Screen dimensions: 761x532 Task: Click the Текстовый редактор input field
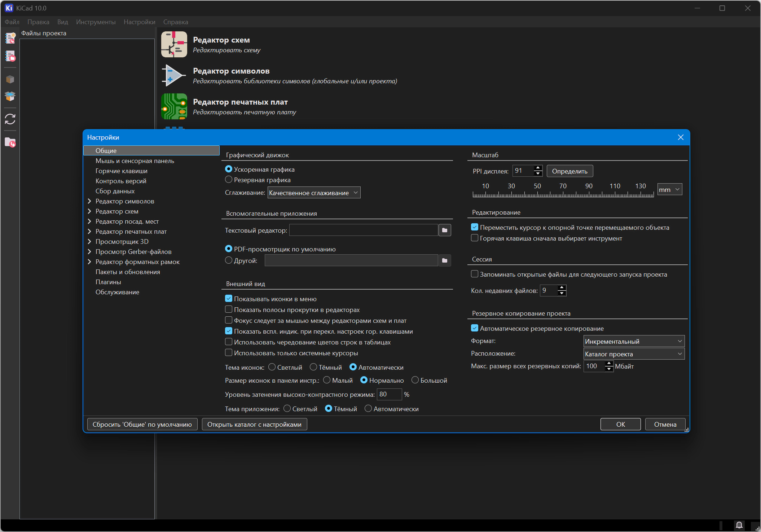point(364,230)
